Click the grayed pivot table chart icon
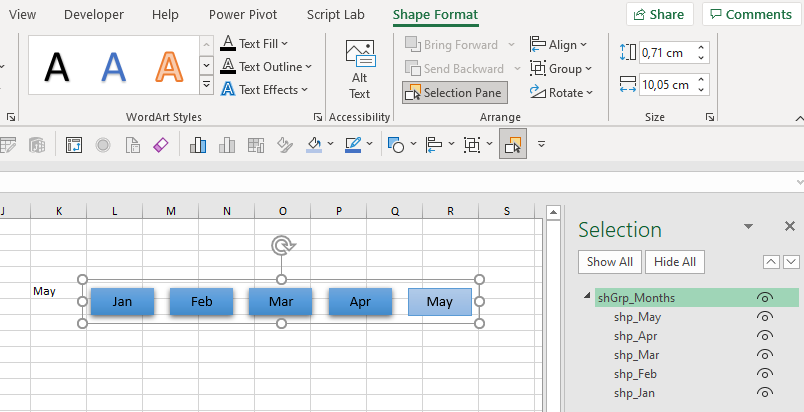 pos(255,145)
